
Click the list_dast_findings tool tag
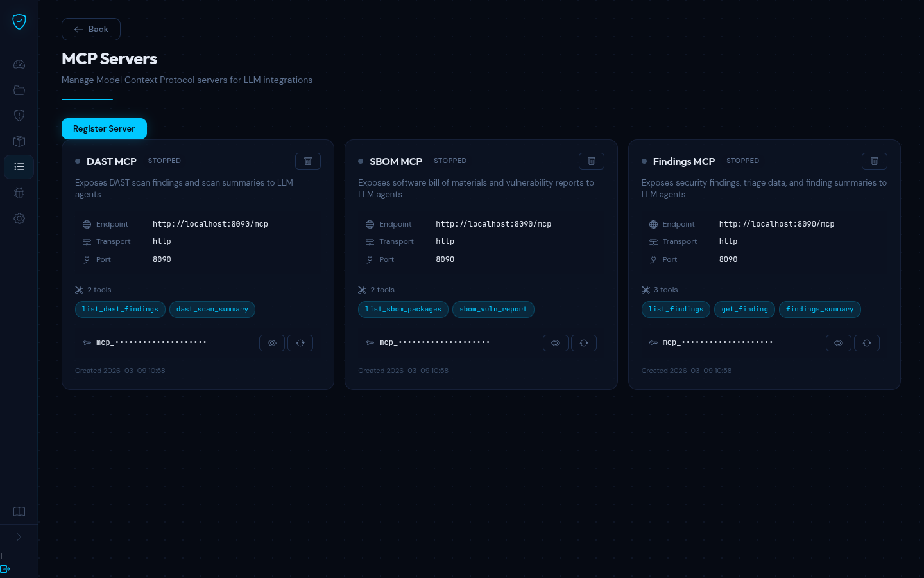pyautogui.click(x=120, y=310)
